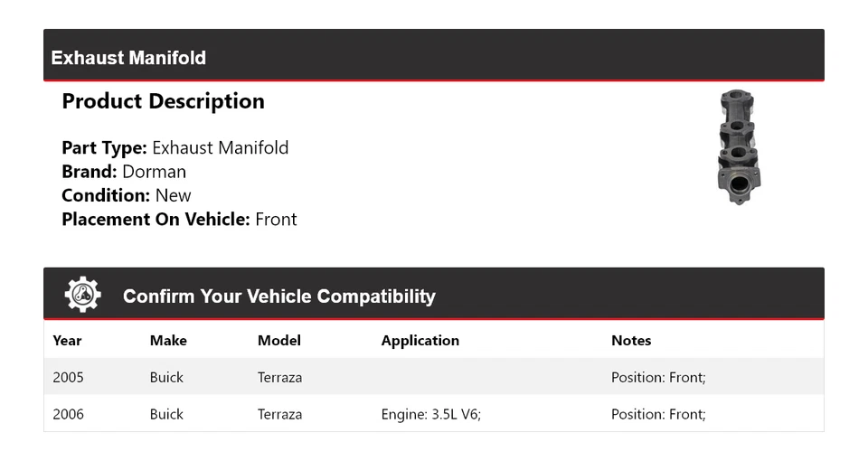Screen dimensions: 868x461
Task: Click the Application column header
Action: pos(420,341)
